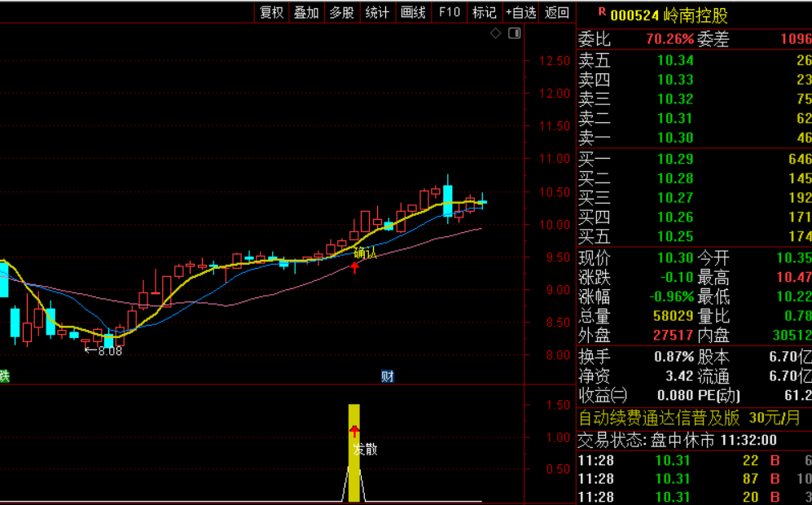The image size is (812, 505).
Task: Activate the 画线 drawing tool
Action: coord(413,12)
